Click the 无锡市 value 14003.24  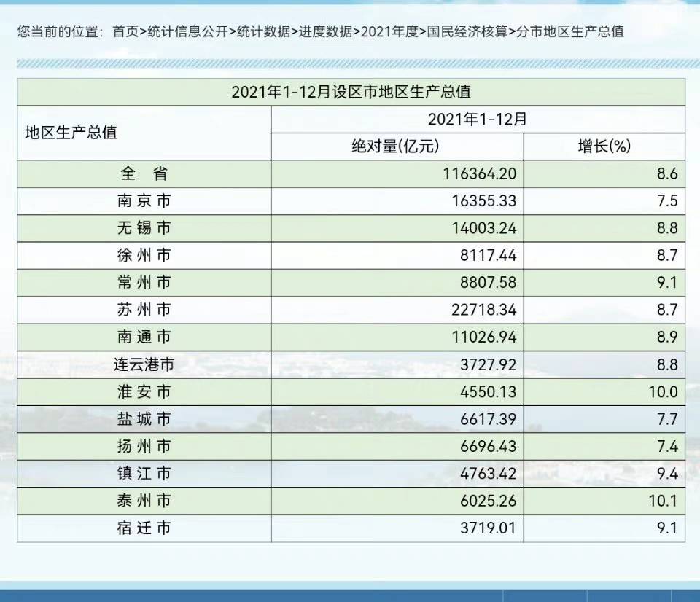coord(484,228)
